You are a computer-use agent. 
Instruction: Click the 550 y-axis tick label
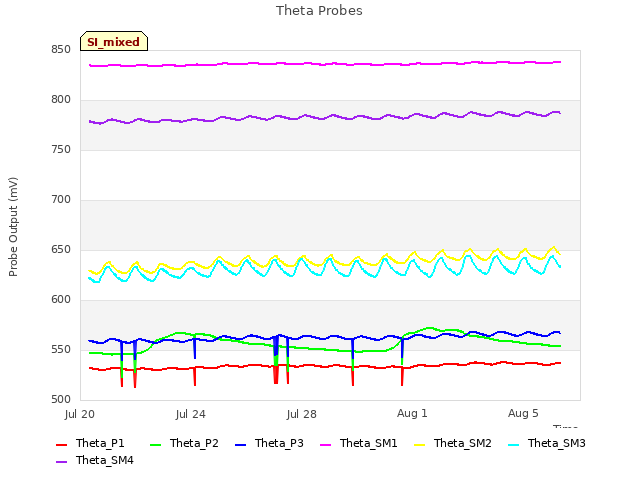tap(61, 350)
